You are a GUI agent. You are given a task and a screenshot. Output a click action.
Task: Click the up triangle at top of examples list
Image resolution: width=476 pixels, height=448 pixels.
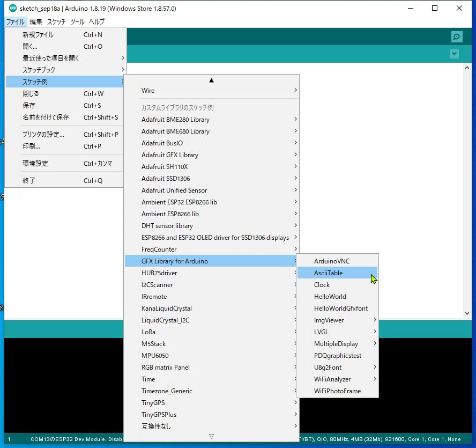tap(212, 80)
